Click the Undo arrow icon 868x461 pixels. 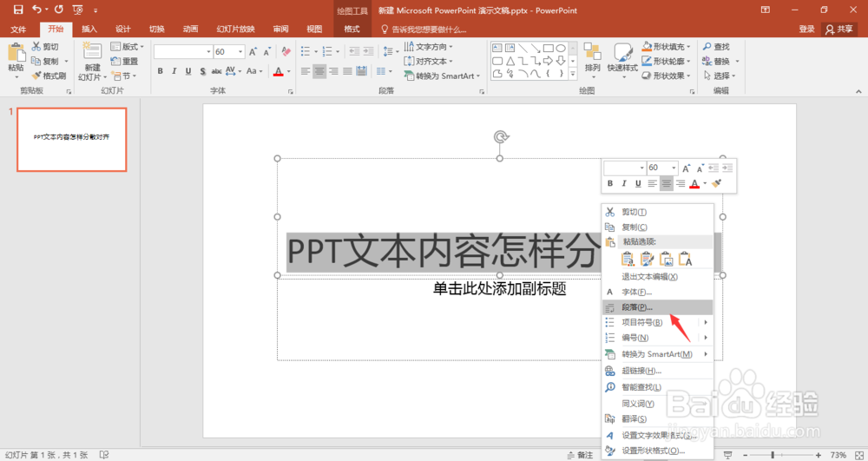(37, 10)
